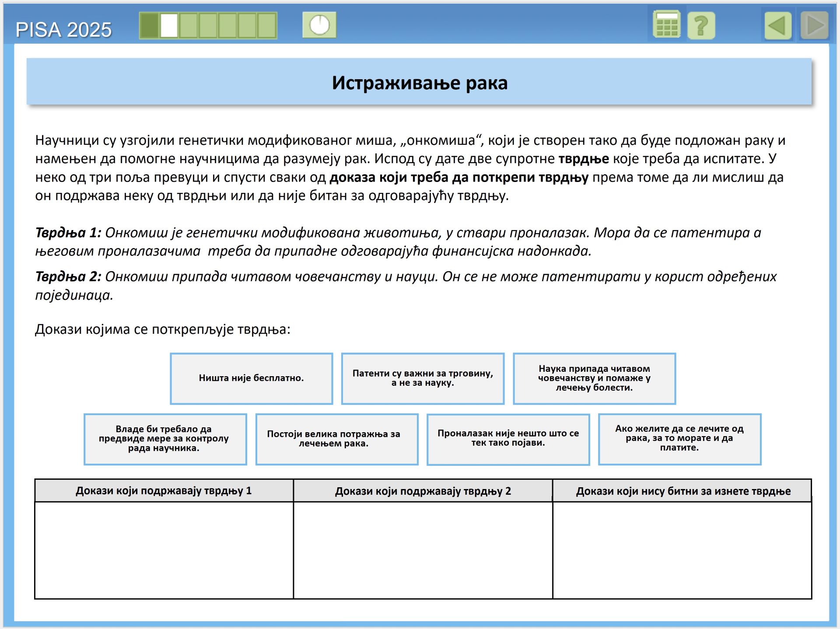Pick the 'Постоји велика потражња за лечењем рака' card
840x629 pixels.
(x=336, y=439)
